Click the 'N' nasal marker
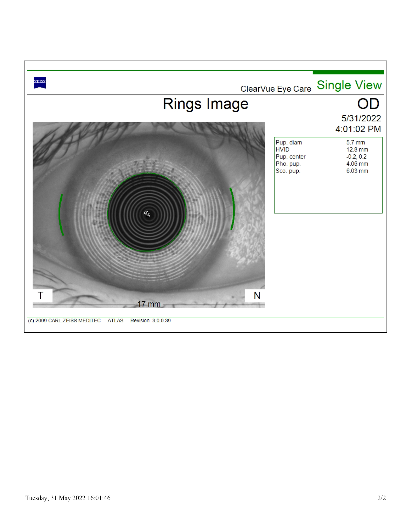 point(257,295)
